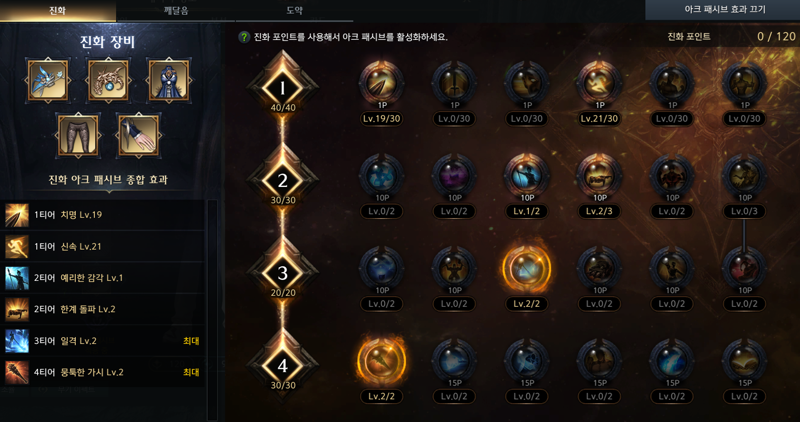
Task: Select the 신속 running-figure node at Lv.21/30
Action: 599,84
